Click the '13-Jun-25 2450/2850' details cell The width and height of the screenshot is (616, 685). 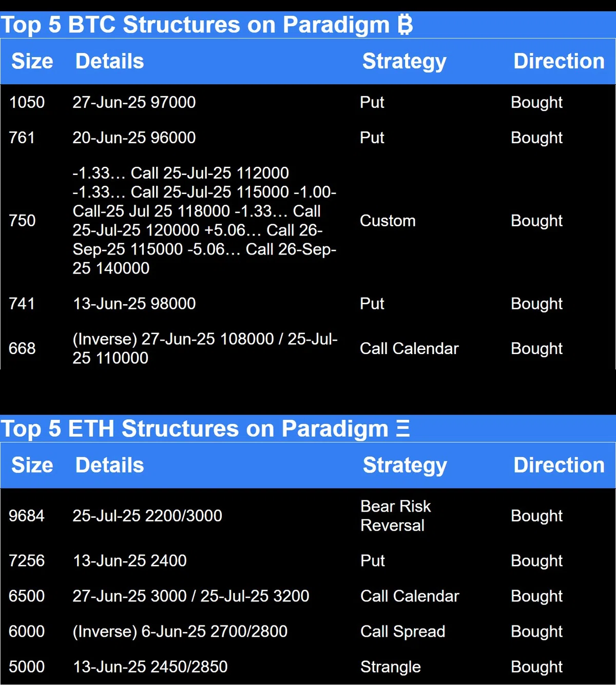click(150, 667)
